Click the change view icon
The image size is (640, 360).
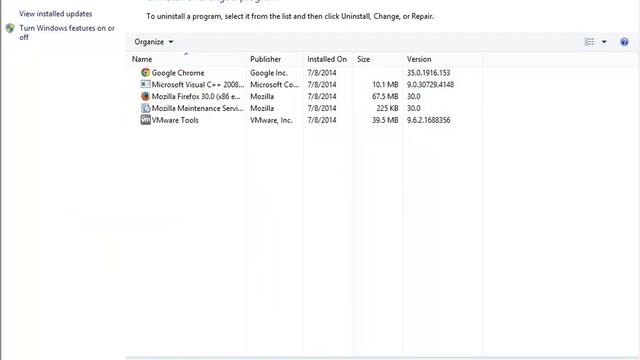589,42
